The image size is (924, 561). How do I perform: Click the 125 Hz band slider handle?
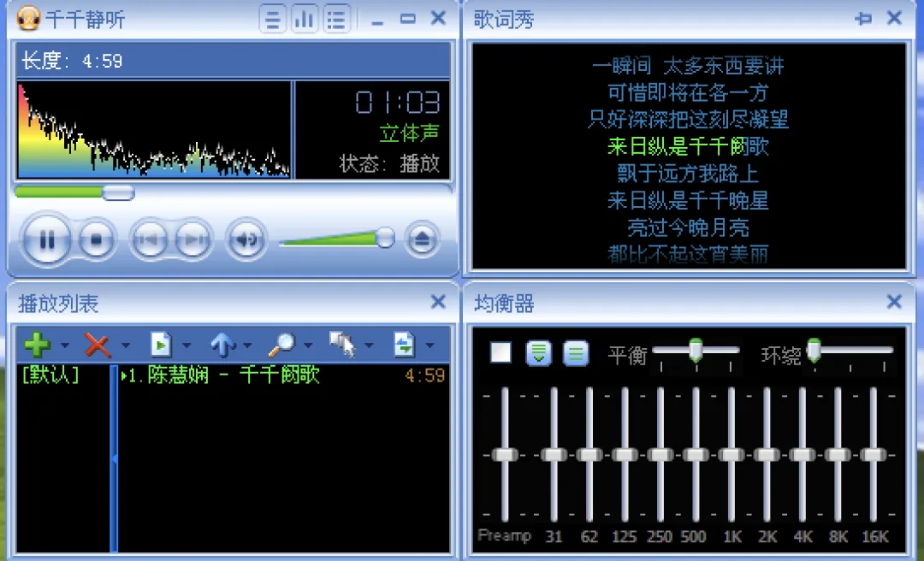[x=625, y=455]
